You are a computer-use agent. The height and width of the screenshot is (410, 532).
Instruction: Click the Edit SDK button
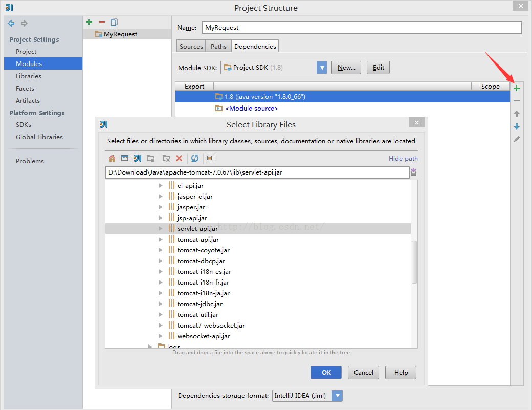378,68
